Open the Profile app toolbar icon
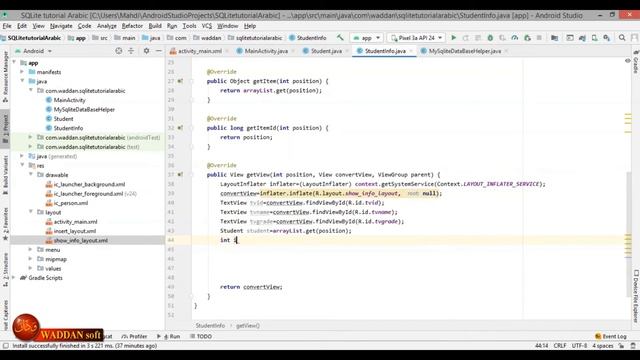The height and width of the screenshot is (360, 640). tap(515, 38)
